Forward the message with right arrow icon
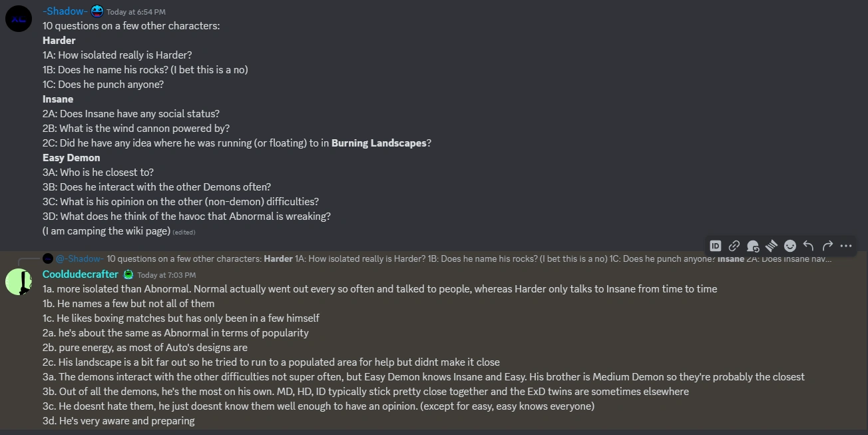Screen dimensions: 868x435 (827, 245)
